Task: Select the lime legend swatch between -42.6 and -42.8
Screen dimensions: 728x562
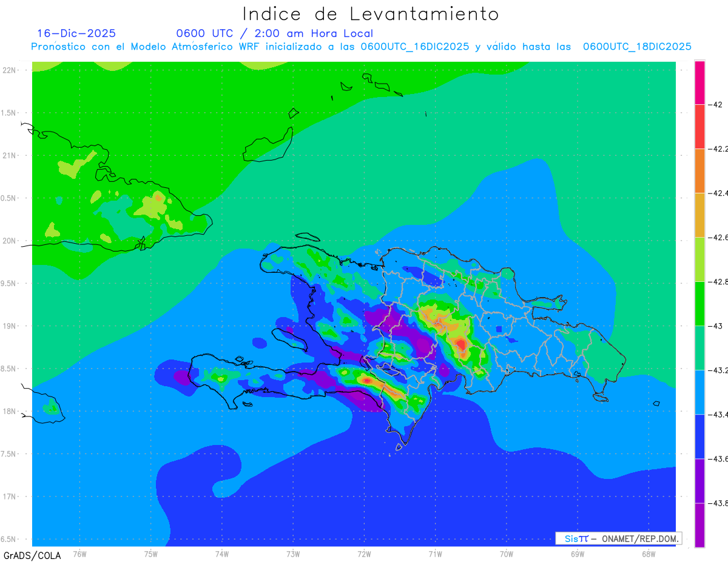Action: click(699, 259)
